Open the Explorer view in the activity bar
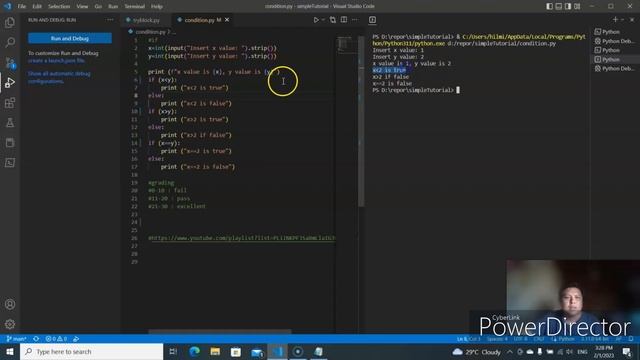The image size is (640, 360). pyautogui.click(x=10, y=22)
